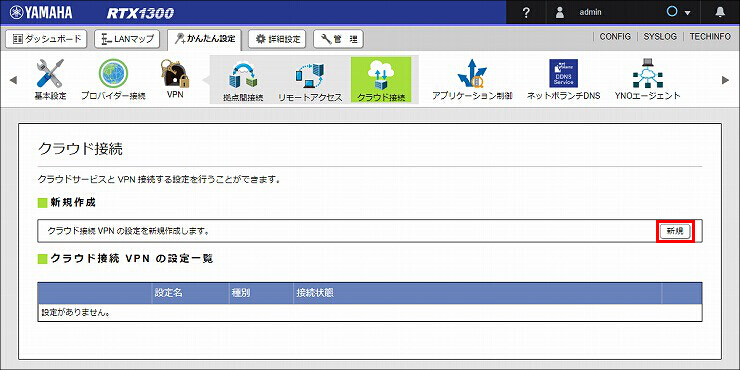Switch to the 詳細設定 tab
Image resolution: width=740 pixels, height=370 pixels.
tap(278, 39)
